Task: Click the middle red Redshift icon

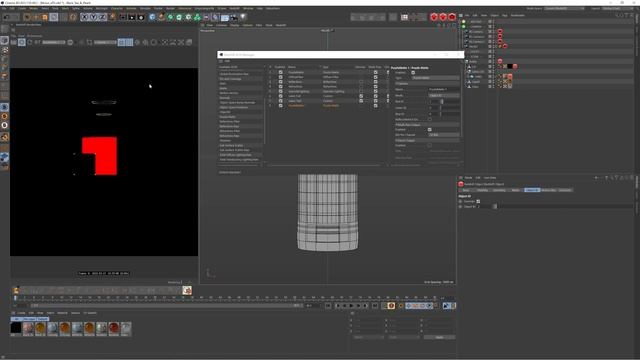Action: [443, 17]
